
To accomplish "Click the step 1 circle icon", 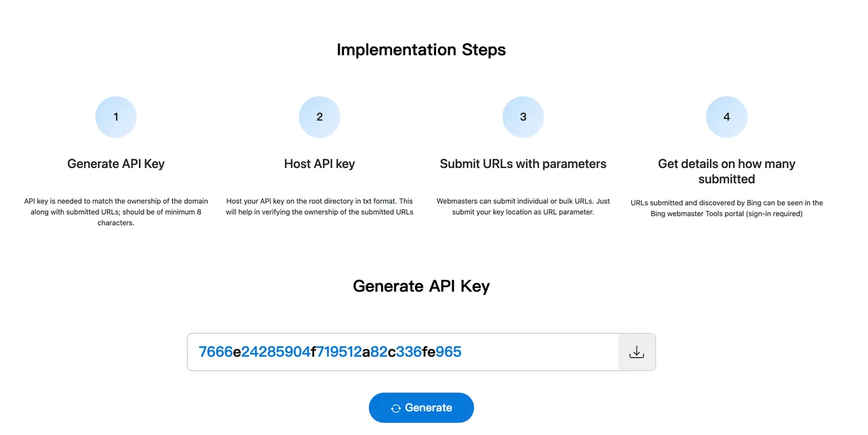I will click(116, 117).
